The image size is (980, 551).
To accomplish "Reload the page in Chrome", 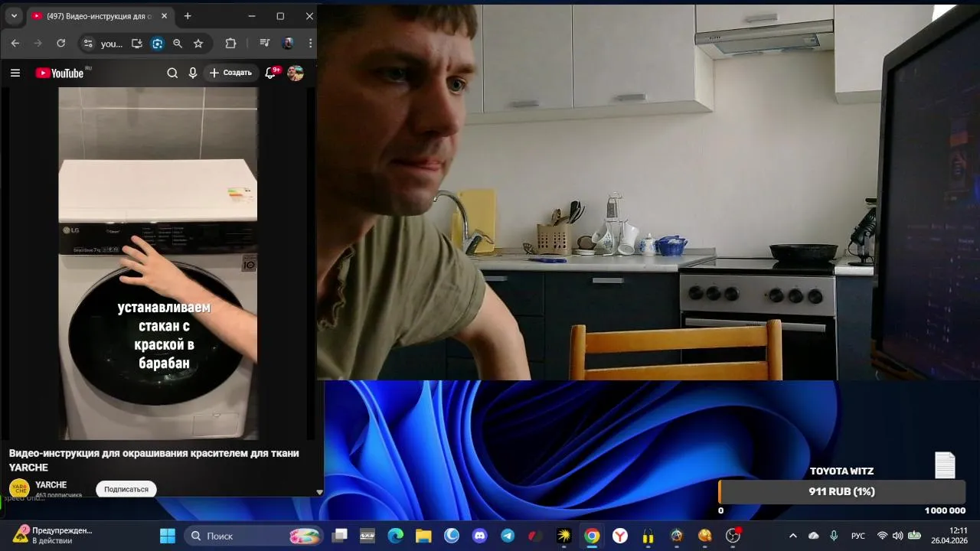I will pyautogui.click(x=61, y=44).
